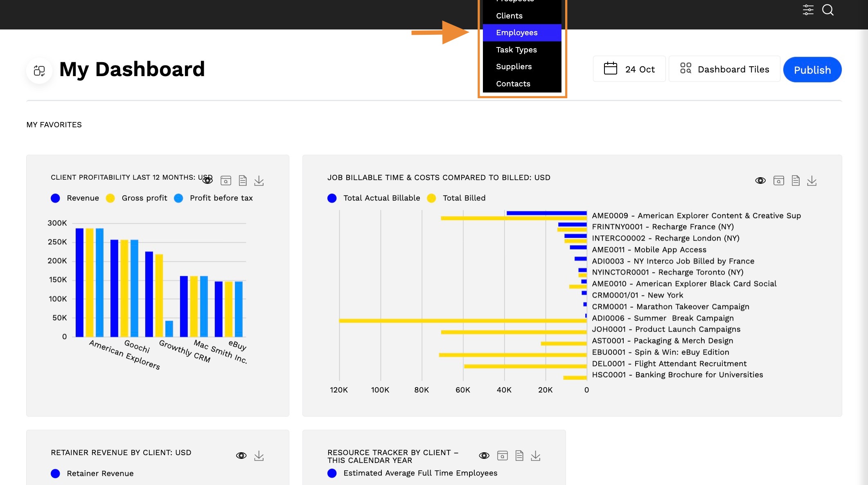Click the Publish button
The width and height of the screenshot is (868, 485).
pyautogui.click(x=812, y=70)
